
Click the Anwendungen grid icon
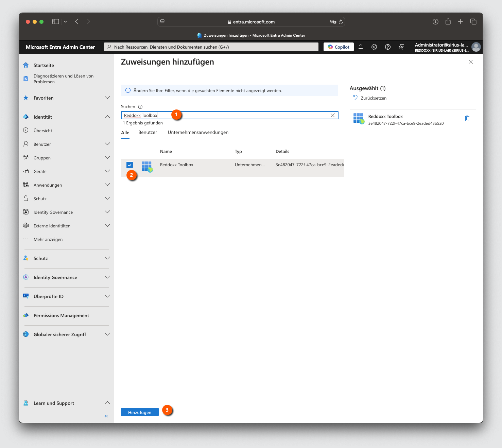pos(26,185)
